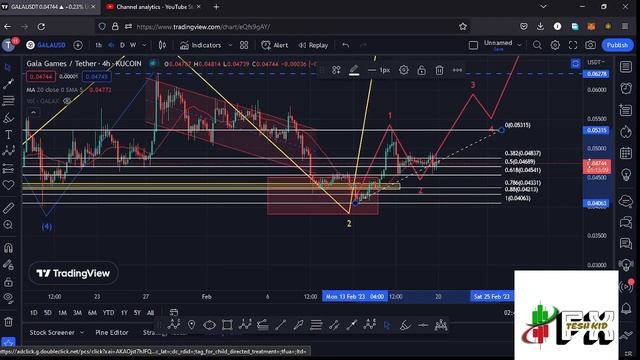Open the Pine Editor tab
This screenshot has height=360, width=640.
[112, 333]
